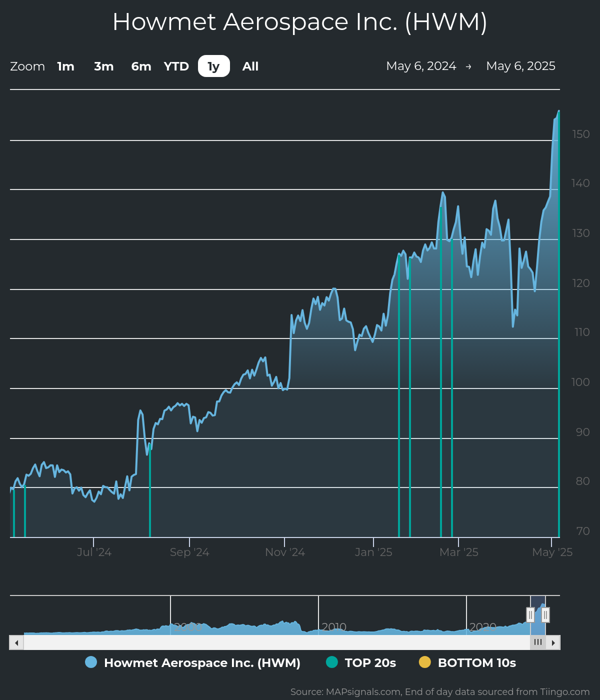The height and width of the screenshot is (700, 600).
Task: Edit the May 6, 2024 start date
Action: pos(421,66)
